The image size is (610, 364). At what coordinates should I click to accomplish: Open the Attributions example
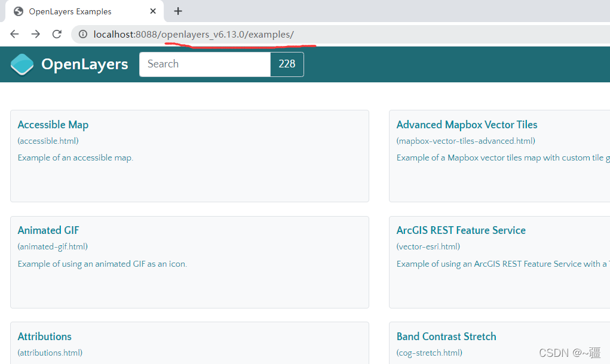[44, 337]
